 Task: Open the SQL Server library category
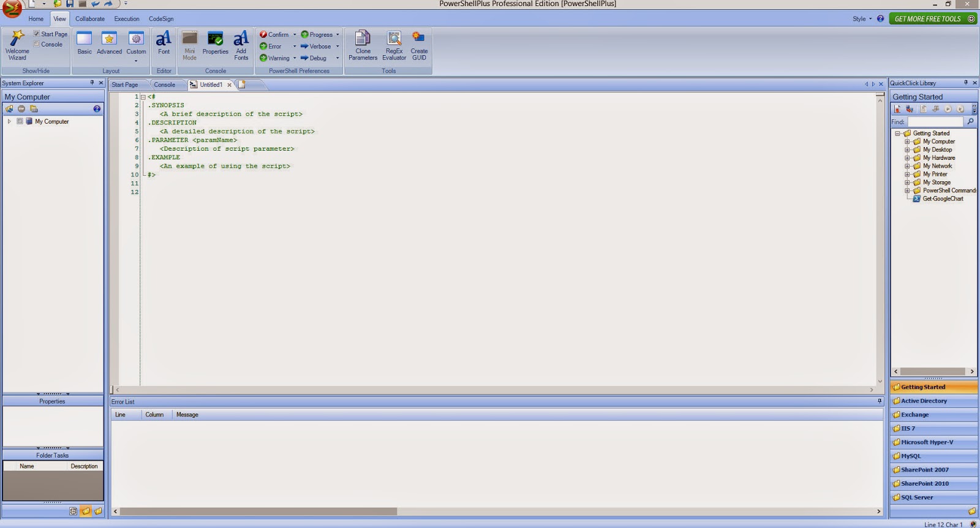933,497
